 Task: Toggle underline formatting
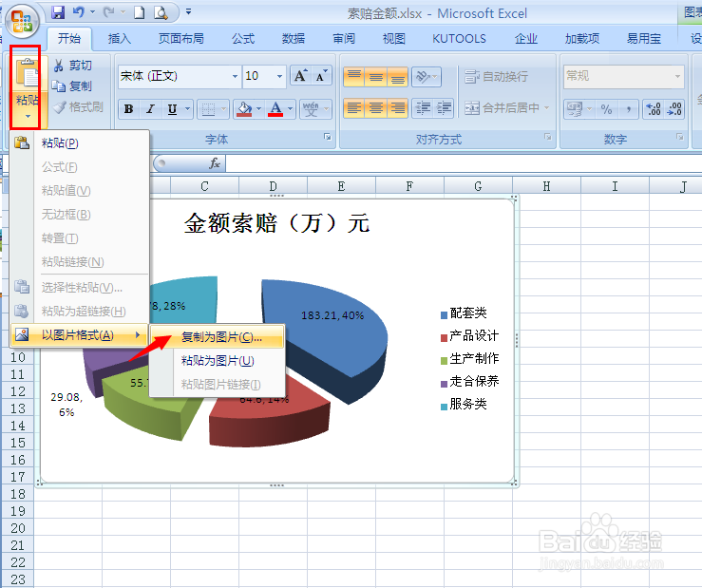(172, 109)
